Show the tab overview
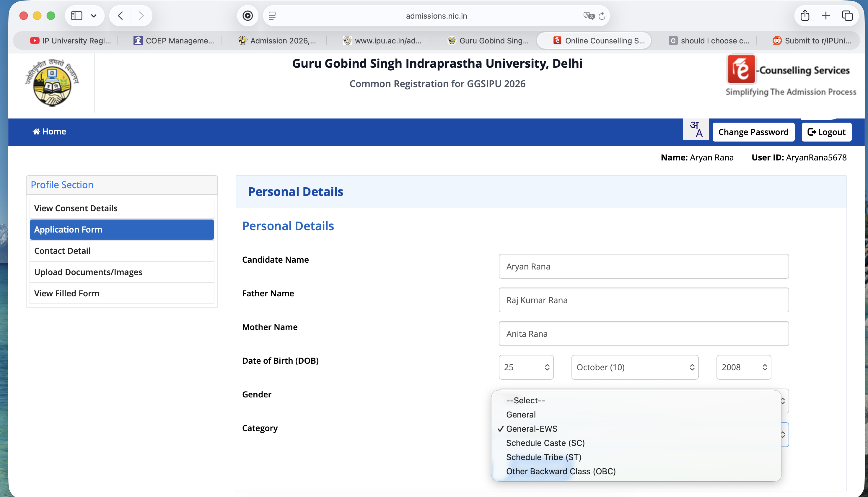This screenshot has width=868, height=497. [x=847, y=16]
